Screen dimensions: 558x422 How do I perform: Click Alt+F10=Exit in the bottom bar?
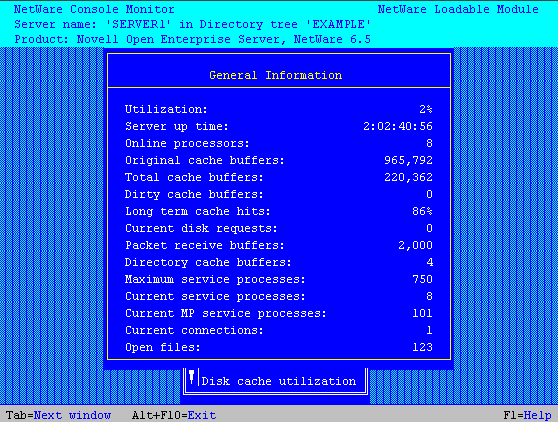click(x=174, y=415)
